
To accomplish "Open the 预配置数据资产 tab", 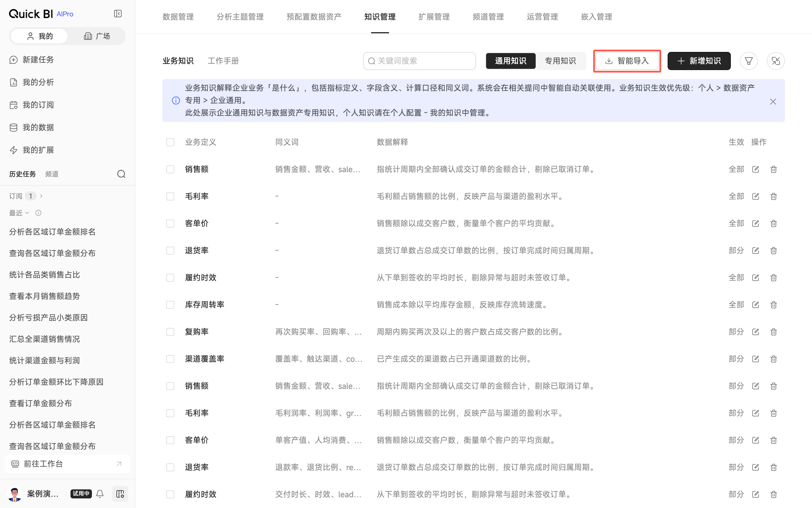I will 314,17.
